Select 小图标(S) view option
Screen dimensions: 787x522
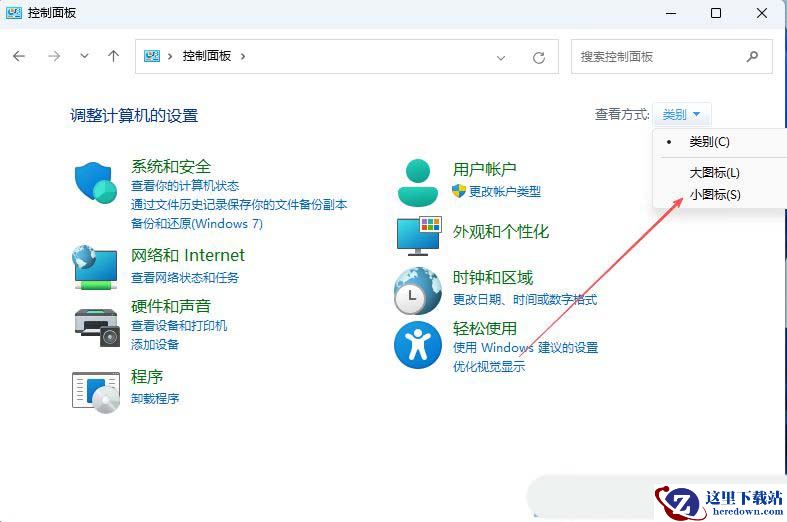(715, 195)
